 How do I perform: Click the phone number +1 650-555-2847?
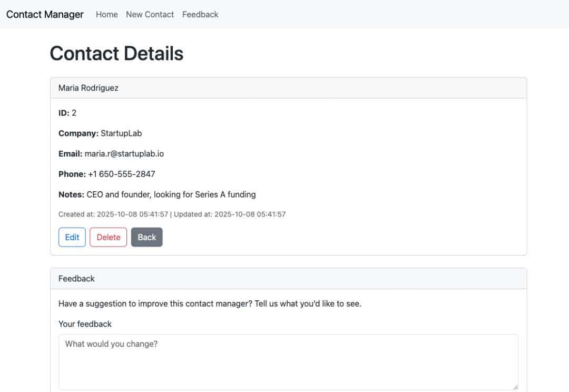(121, 174)
